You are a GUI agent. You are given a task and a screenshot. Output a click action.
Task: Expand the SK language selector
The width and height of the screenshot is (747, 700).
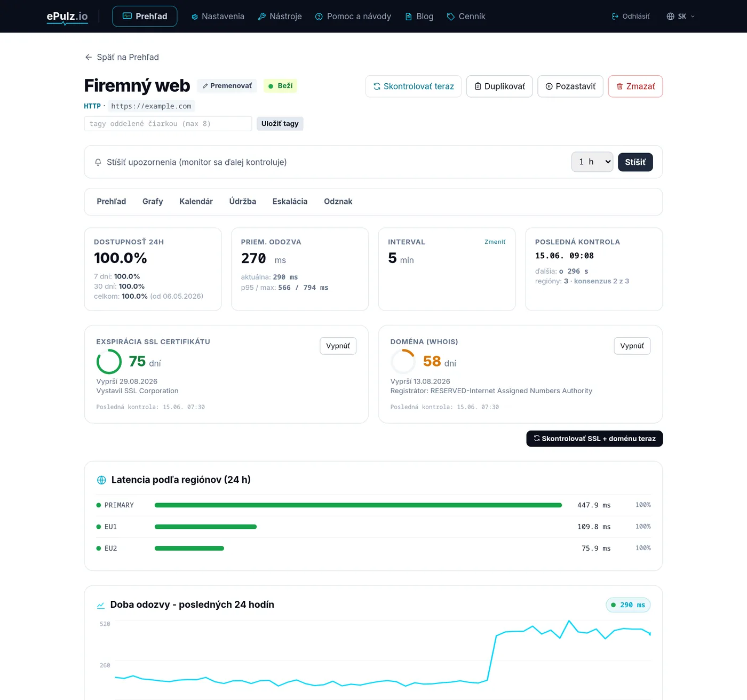(x=681, y=17)
